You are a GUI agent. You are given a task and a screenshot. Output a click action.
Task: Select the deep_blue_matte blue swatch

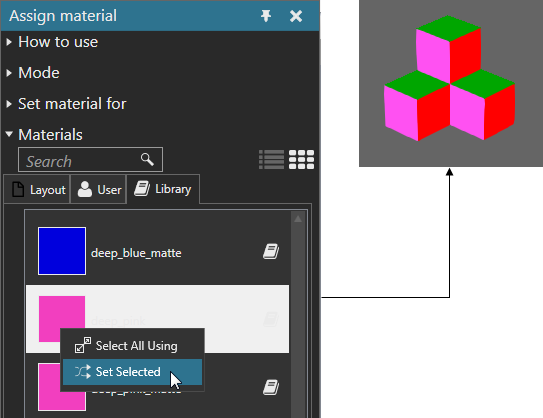click(x=62, y=251)
